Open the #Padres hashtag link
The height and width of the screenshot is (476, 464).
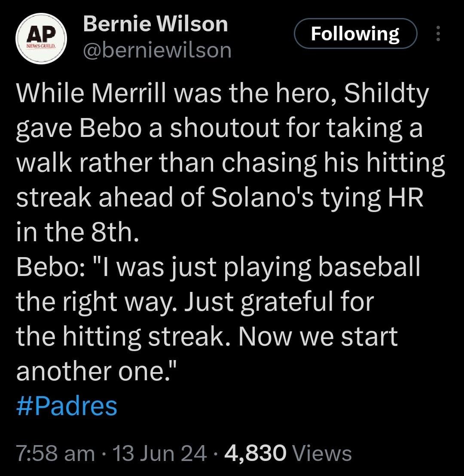pos(67,406)
